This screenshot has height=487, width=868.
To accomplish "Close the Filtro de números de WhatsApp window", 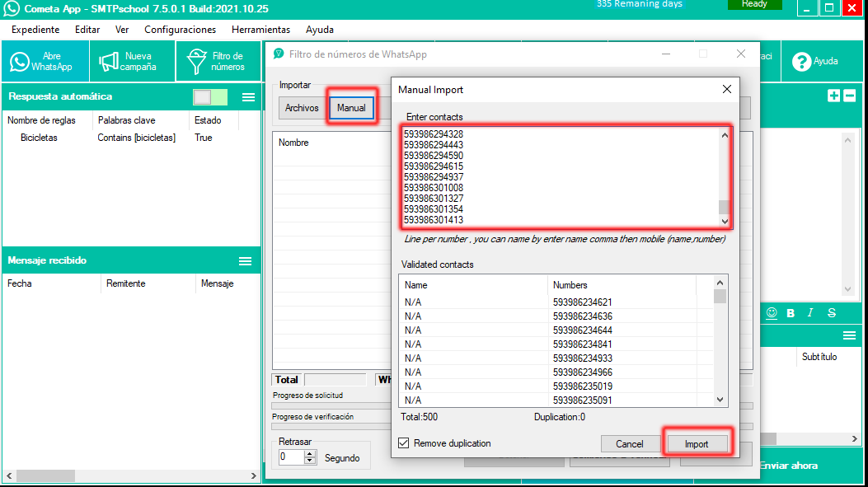I will coord(741,54).
